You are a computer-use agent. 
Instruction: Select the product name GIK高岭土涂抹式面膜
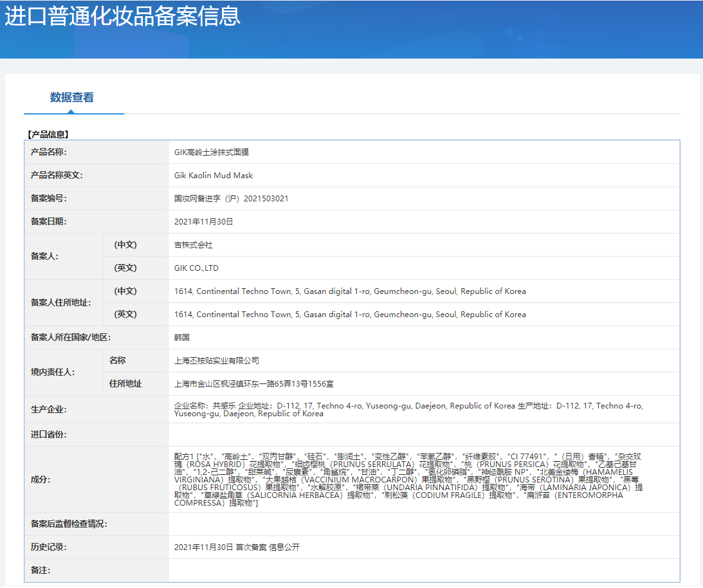[212, 152]
